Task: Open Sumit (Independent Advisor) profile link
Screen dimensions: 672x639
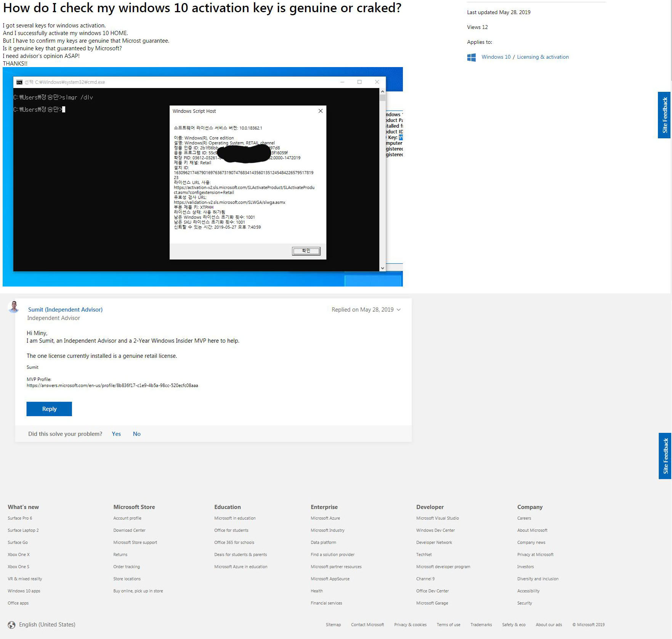Action: (65, 309)
